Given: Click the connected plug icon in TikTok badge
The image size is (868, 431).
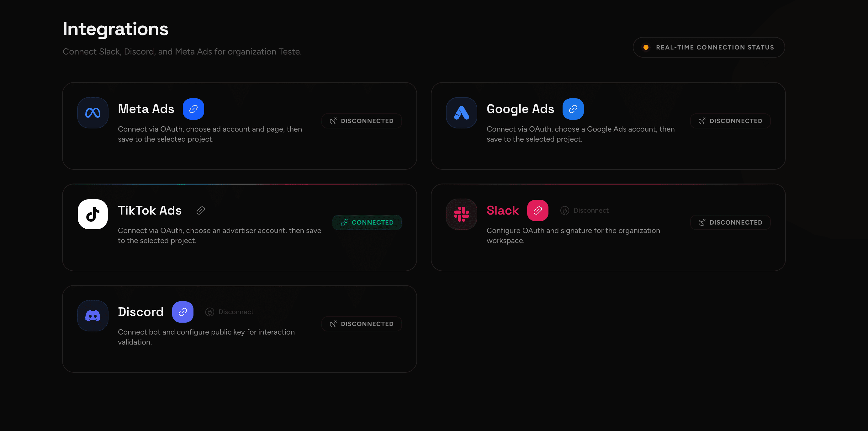Looking at the screenshot, I should [x=344, y=222].
